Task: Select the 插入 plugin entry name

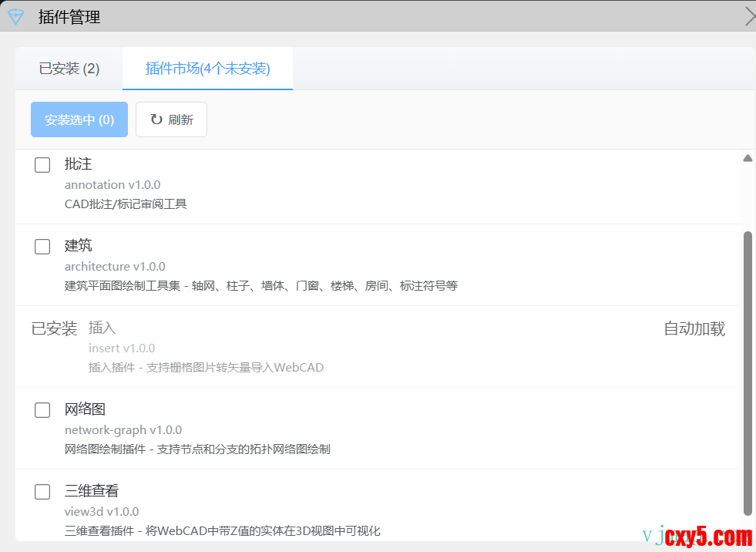Action: (102, 328)
